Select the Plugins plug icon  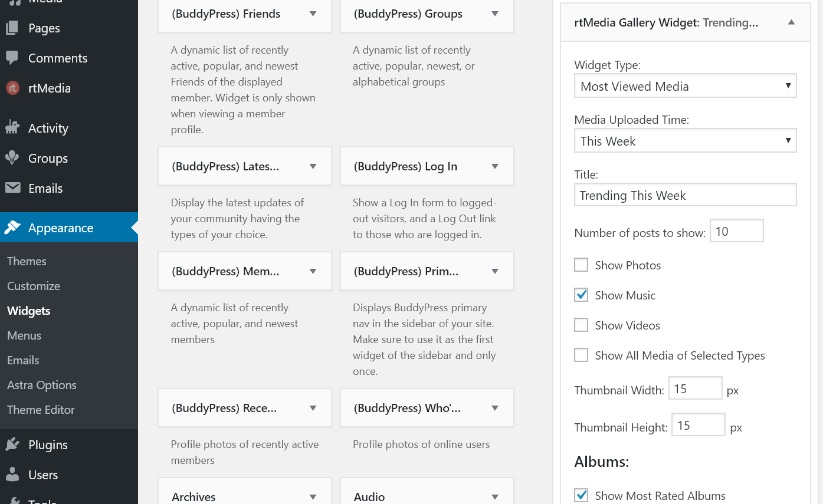pos(12,444)
